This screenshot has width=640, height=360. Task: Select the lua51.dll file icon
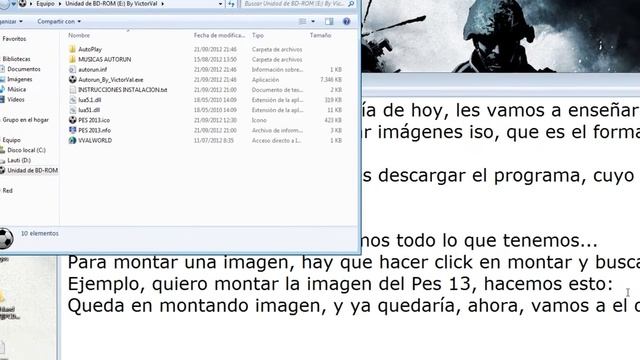(x=73, y=110)
